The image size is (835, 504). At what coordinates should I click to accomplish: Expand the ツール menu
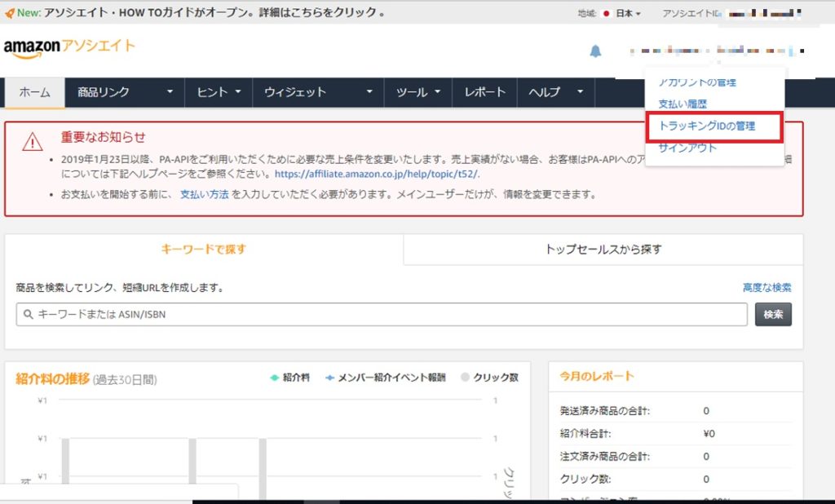point(418,93)
